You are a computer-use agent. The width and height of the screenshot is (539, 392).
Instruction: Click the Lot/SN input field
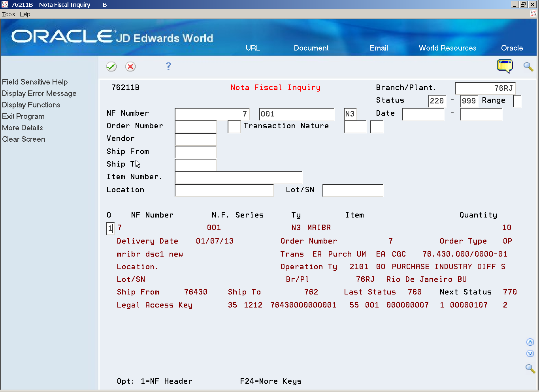353,190
